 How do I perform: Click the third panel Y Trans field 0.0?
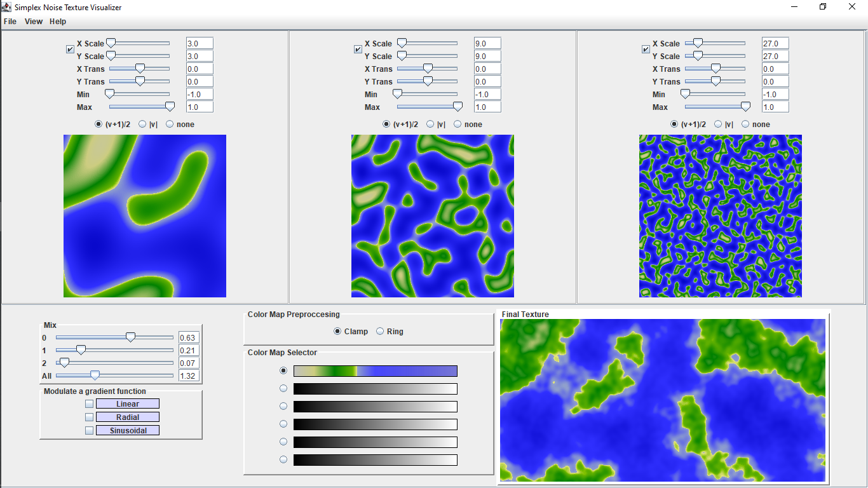[775, 81]
